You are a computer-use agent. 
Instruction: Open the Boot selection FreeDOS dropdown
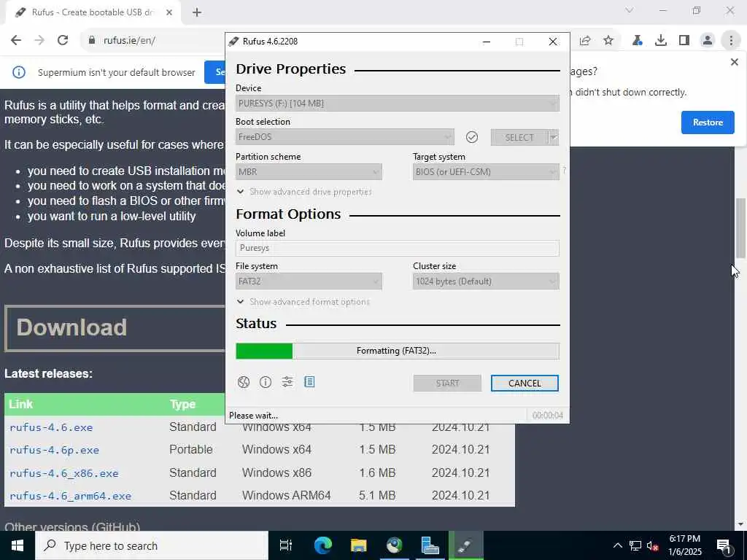(344, 137)
